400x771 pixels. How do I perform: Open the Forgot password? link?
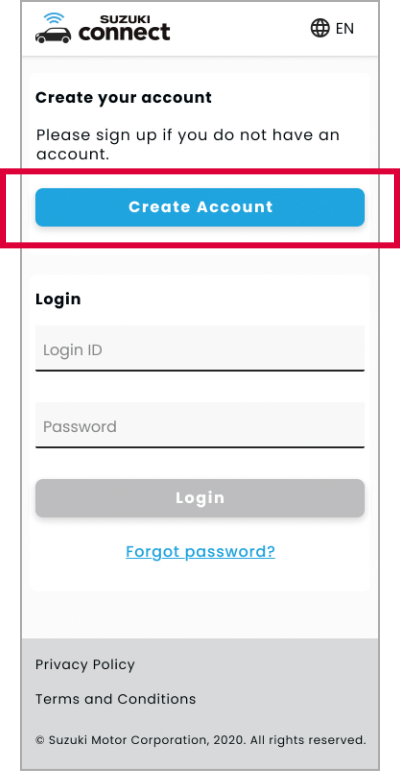[x=200, y=552]
